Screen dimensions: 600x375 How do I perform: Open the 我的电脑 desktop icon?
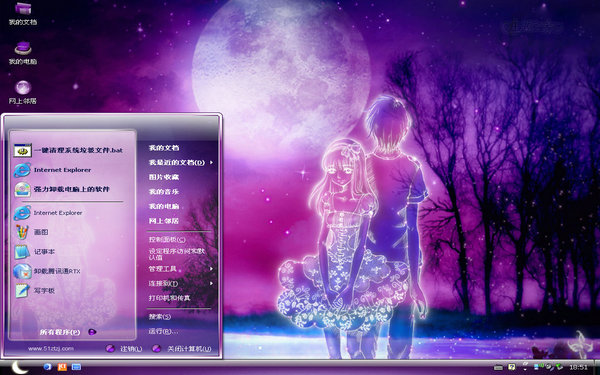(23, 52)
